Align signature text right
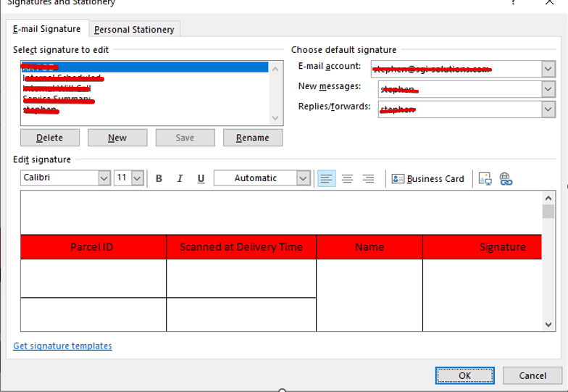The height and width of the screenshot is (392, 568). pyautogui.click(x=368, y=178)
